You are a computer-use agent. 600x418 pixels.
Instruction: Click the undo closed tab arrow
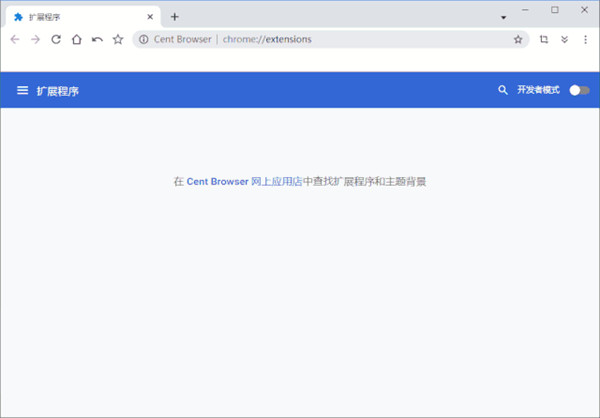[x=97, y=39]
